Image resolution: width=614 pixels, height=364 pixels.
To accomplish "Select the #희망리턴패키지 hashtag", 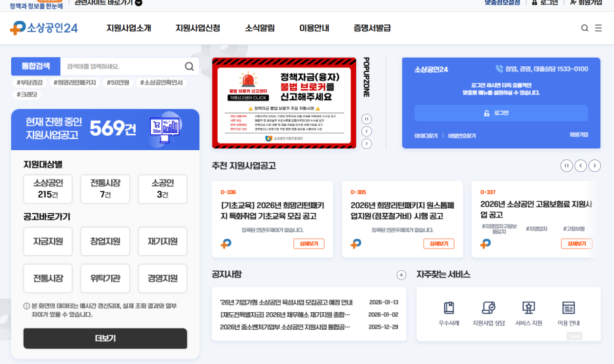I will coord(75,83).
